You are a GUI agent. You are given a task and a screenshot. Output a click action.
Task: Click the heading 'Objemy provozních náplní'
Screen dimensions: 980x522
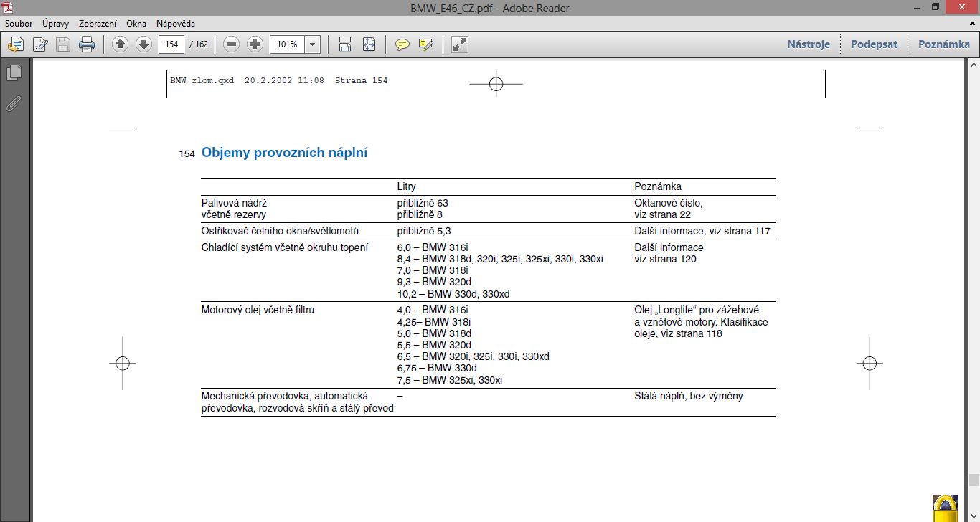285,153
